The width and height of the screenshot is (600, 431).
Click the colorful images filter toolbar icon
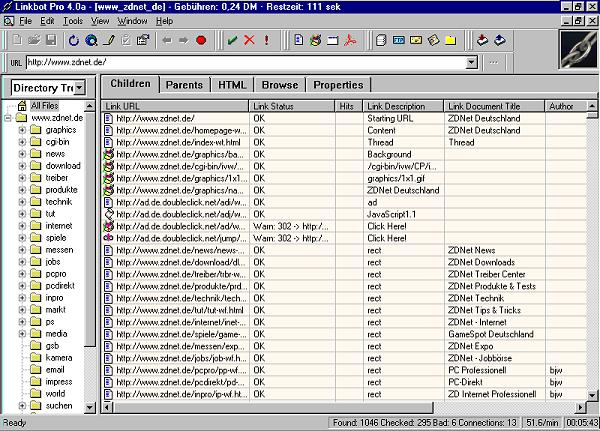(316, 40)
